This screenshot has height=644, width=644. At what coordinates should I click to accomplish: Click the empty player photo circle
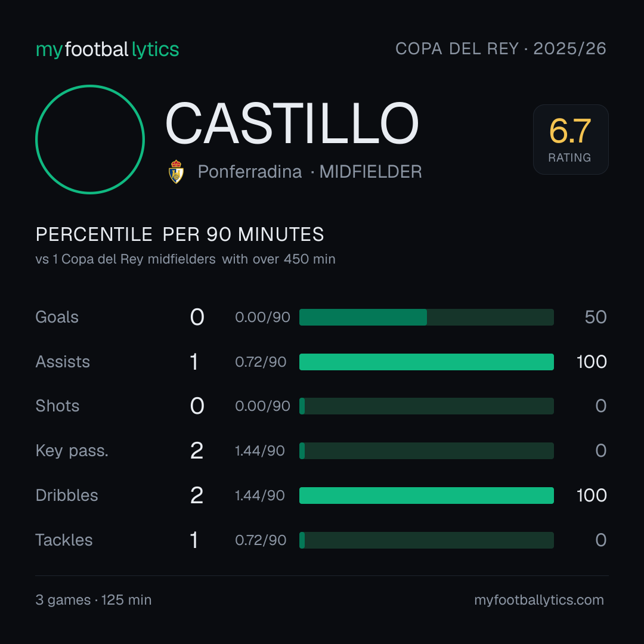[90, 139]
